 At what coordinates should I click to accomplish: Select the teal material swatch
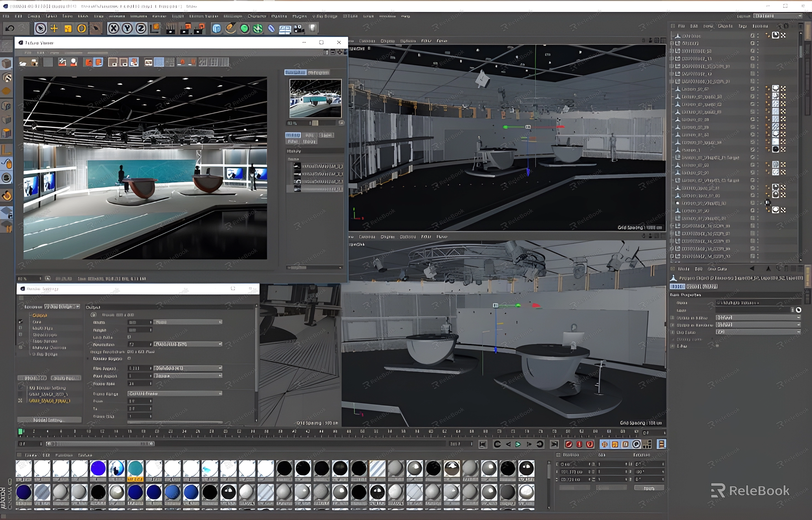(x=135, y=468)
